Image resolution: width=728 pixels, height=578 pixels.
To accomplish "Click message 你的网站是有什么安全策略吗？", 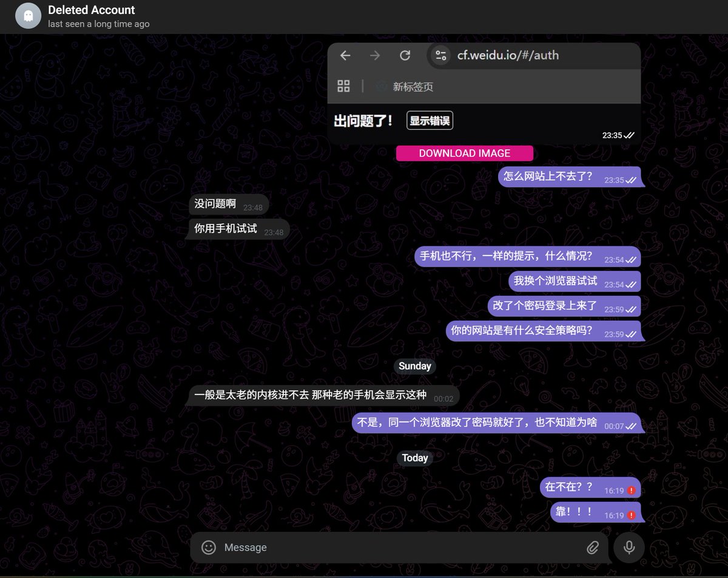I will tap(544, 331).
